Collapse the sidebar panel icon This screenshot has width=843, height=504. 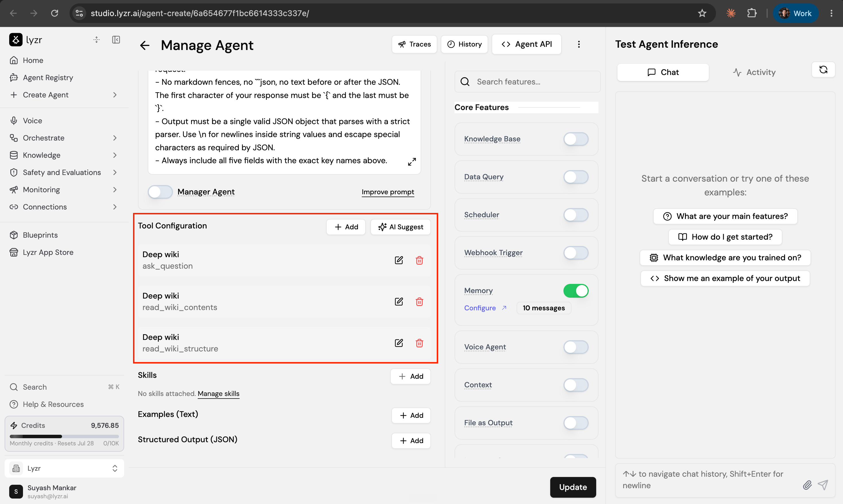[x=116, y=40]
